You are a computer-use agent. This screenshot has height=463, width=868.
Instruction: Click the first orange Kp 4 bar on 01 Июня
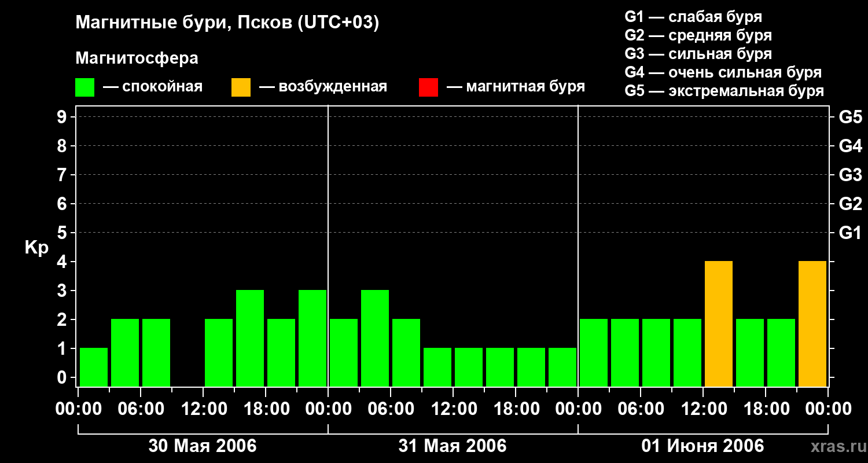719,324
